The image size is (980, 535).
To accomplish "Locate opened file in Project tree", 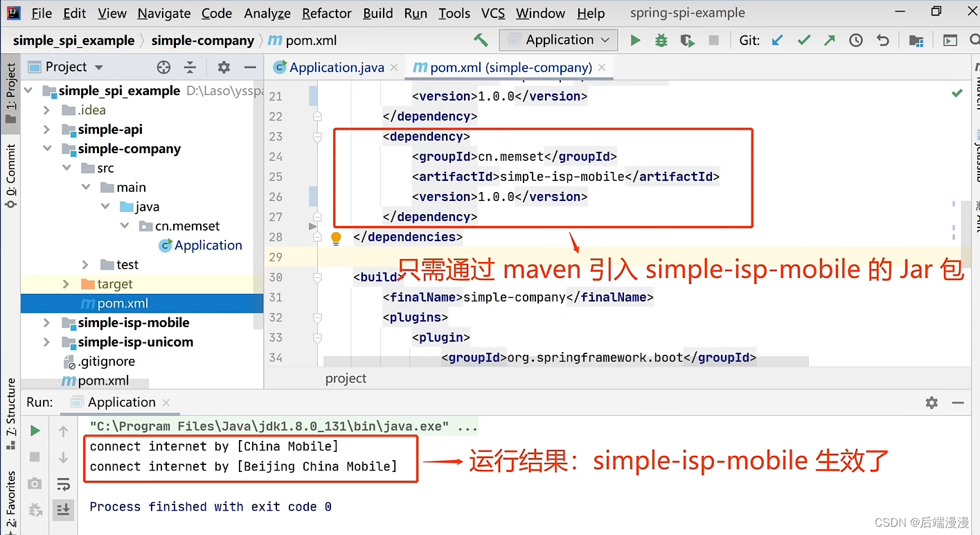I will tap(163, 67).
